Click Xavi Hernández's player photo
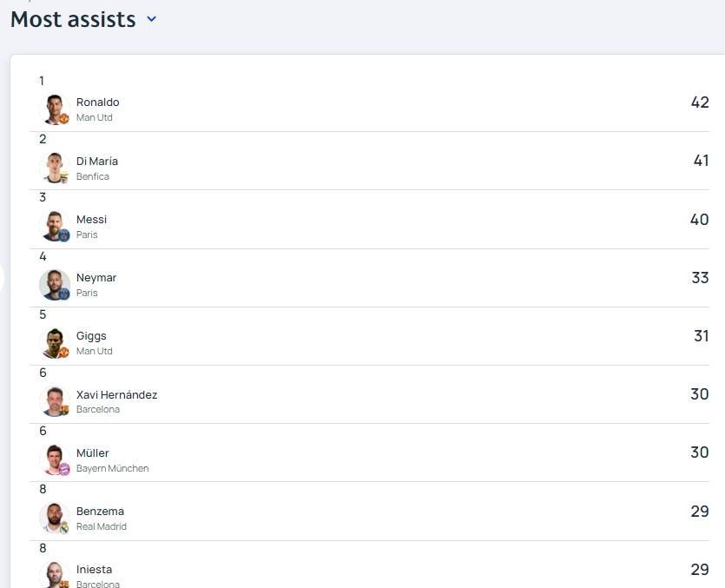The height and width of the screenshot is (588, 725). coord(55,401)
